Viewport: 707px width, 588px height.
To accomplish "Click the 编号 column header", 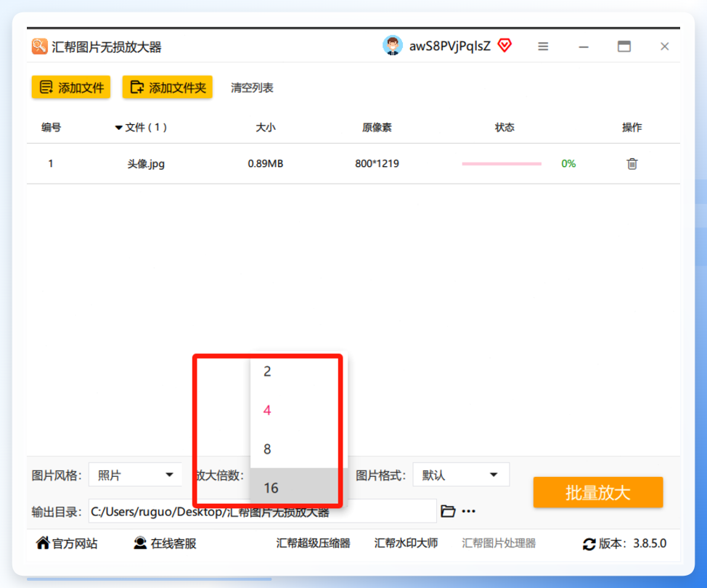I will point(51,128).
